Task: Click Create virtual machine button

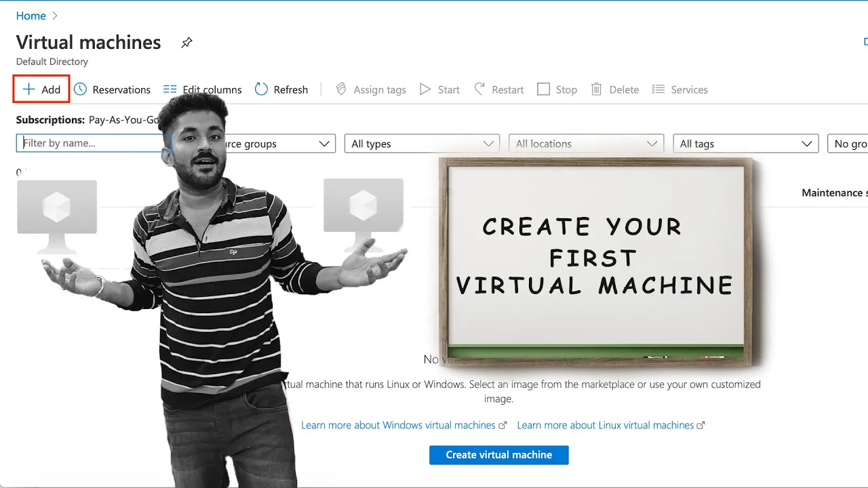Action: click(x=499, y=455)
